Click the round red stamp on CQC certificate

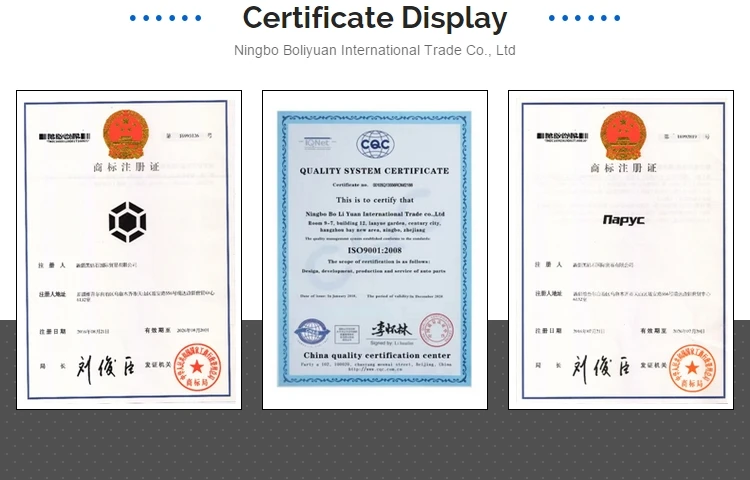point(437,330)
